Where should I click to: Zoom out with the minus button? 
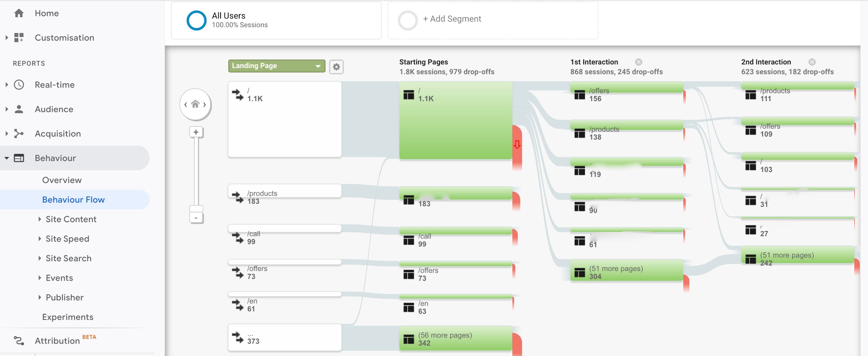(x=196, y=218)
